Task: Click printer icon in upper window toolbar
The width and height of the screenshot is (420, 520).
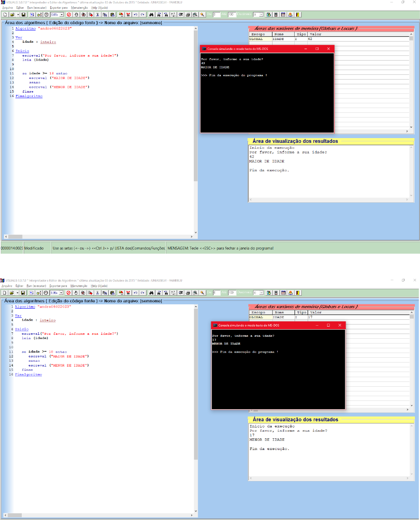Action: pyautogui.click(x=188, y=15)
